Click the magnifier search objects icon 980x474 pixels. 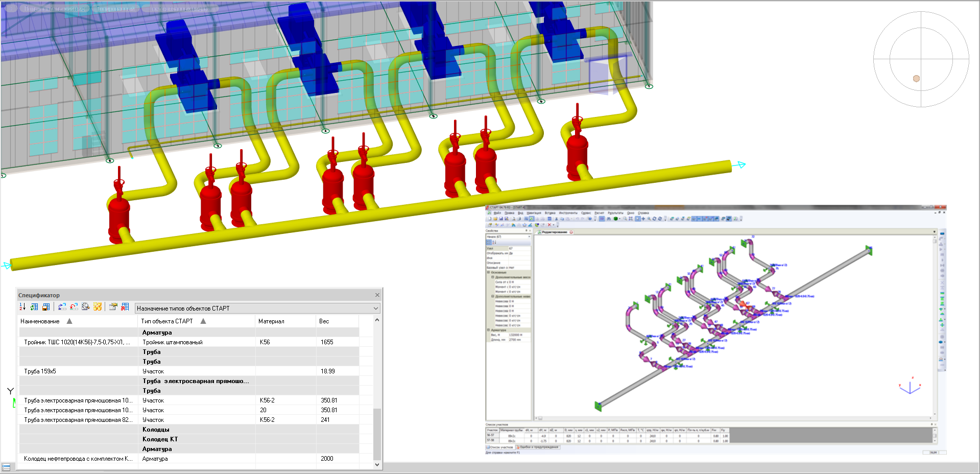86,307
